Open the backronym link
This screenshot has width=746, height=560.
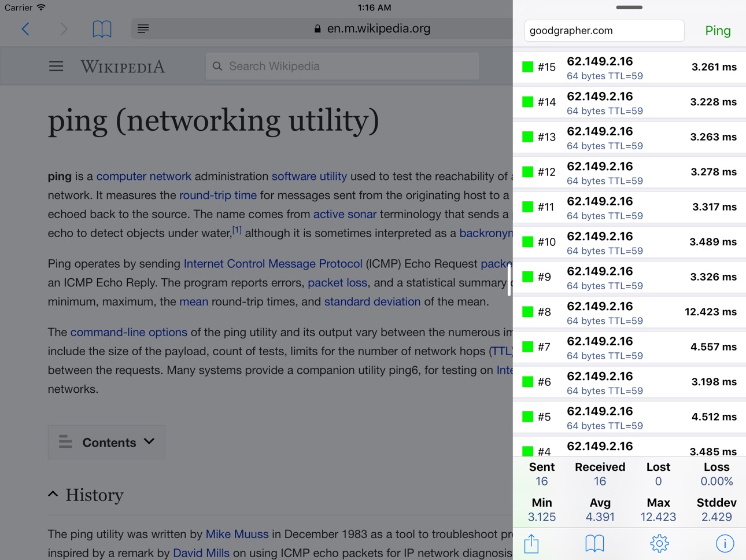[486, 234]
